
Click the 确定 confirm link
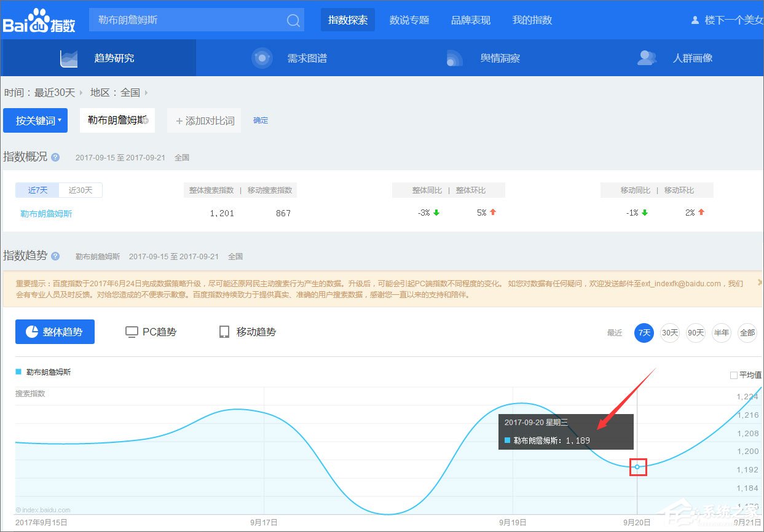pos(261,120)
